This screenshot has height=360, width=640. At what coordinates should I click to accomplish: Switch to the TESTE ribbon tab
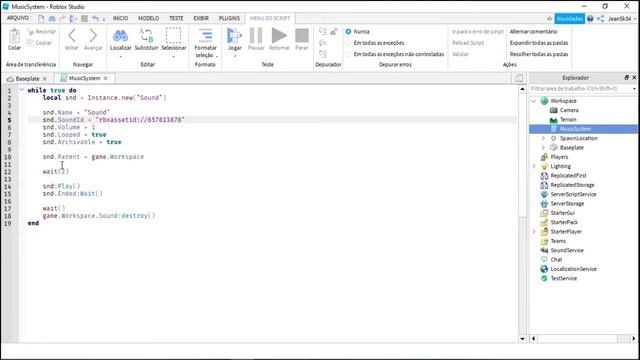click(x=176, y=18)
